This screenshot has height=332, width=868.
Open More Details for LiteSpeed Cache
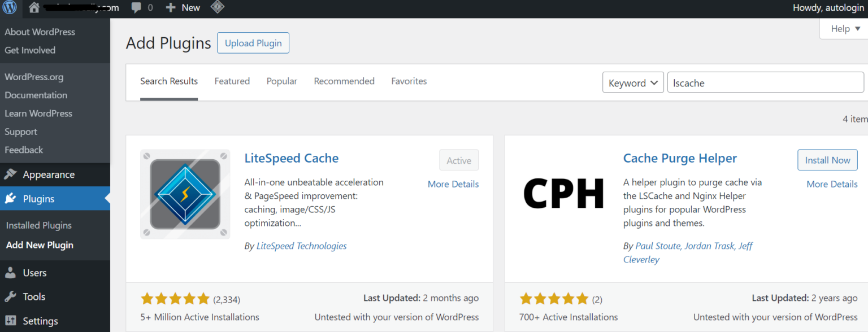coord(453,184)
